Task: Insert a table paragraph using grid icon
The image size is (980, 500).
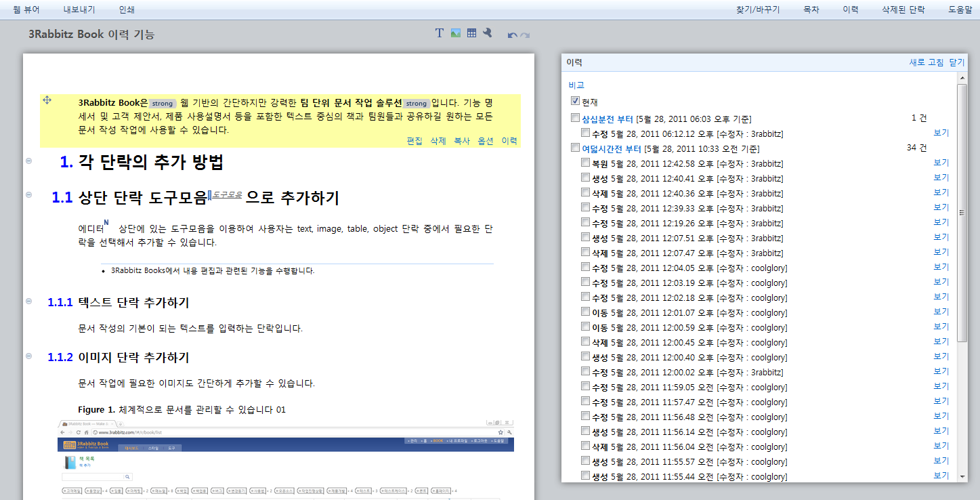Action: pos(472,33)
